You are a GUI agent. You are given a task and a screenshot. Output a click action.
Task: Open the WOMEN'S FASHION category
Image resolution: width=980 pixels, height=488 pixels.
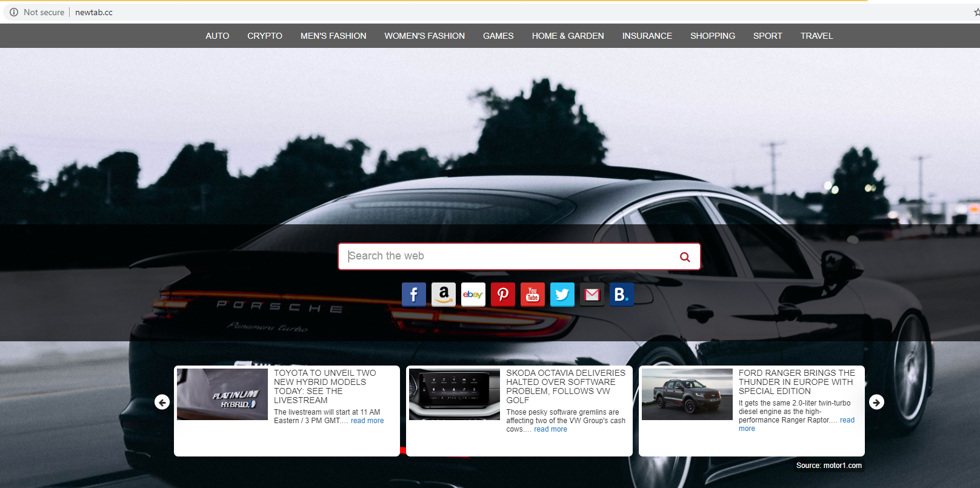(424, 36)
